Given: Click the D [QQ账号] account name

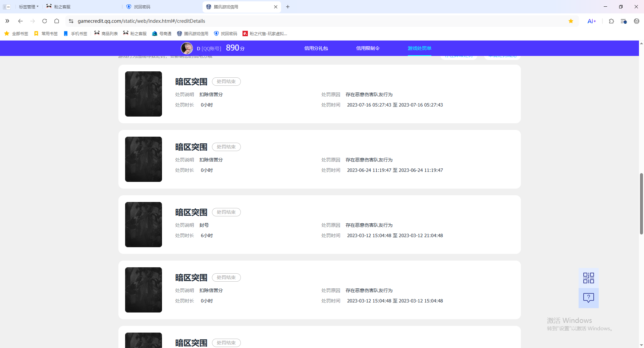Looking at the screenshot, I should click(209, 49).
